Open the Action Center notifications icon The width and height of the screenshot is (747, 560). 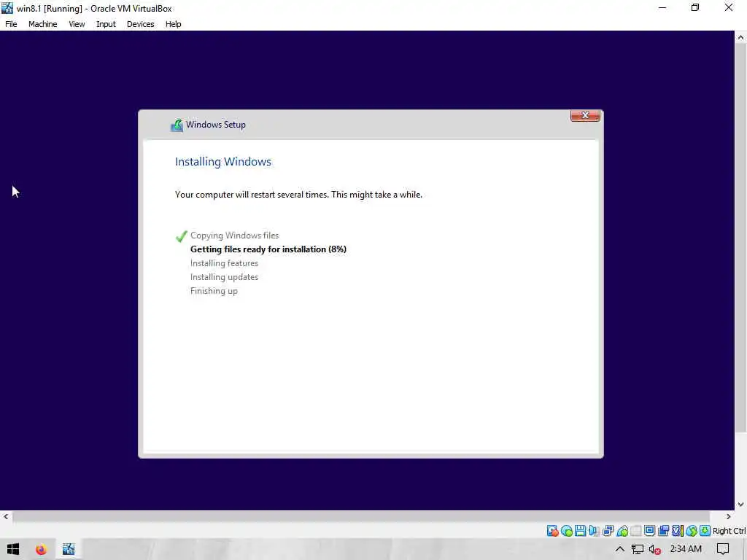pyautogui.click(x=723, y=549)
